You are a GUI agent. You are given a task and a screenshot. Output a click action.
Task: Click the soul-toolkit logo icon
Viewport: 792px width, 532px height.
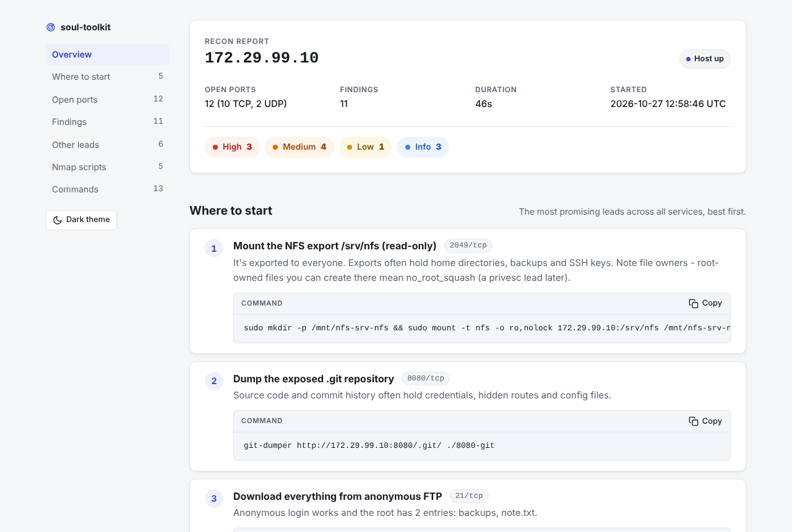(51, 27)
